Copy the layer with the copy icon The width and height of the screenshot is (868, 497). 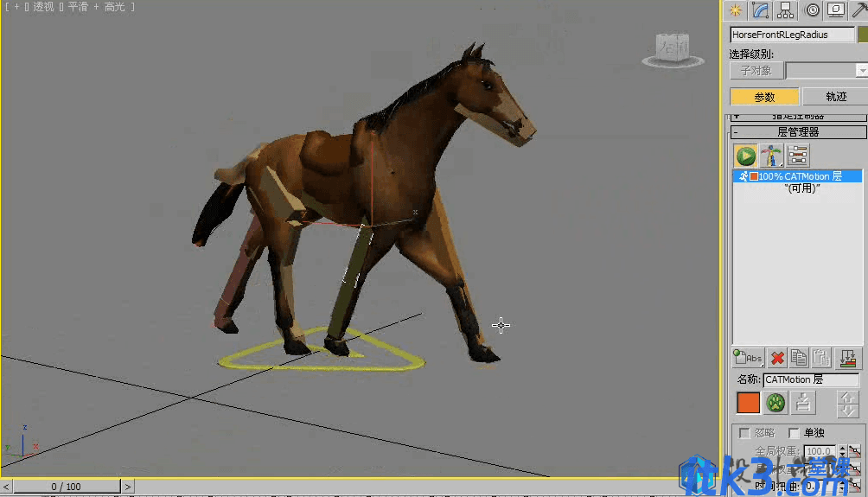[x=799, y=358]
